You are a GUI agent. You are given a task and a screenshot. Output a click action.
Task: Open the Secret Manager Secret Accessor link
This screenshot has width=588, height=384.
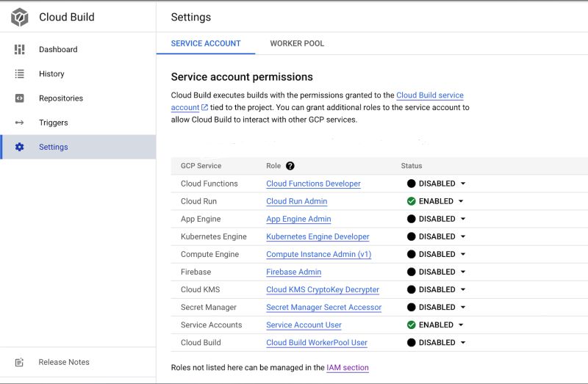click(323, 307)
